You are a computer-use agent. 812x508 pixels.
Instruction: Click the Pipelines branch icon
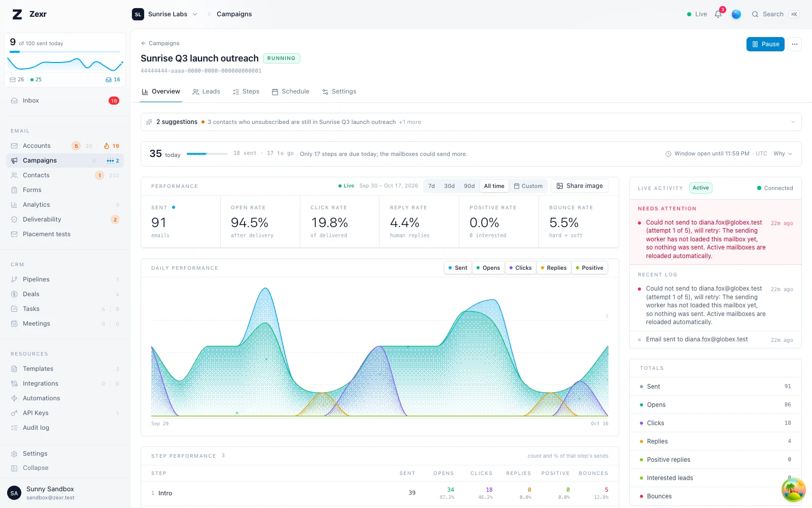[14, 279]
